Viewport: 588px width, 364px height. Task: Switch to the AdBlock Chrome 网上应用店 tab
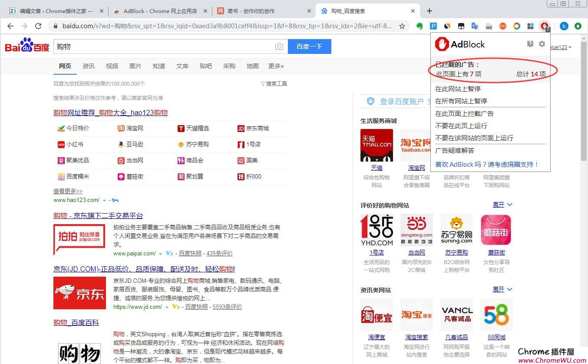[x=159, y=11]
